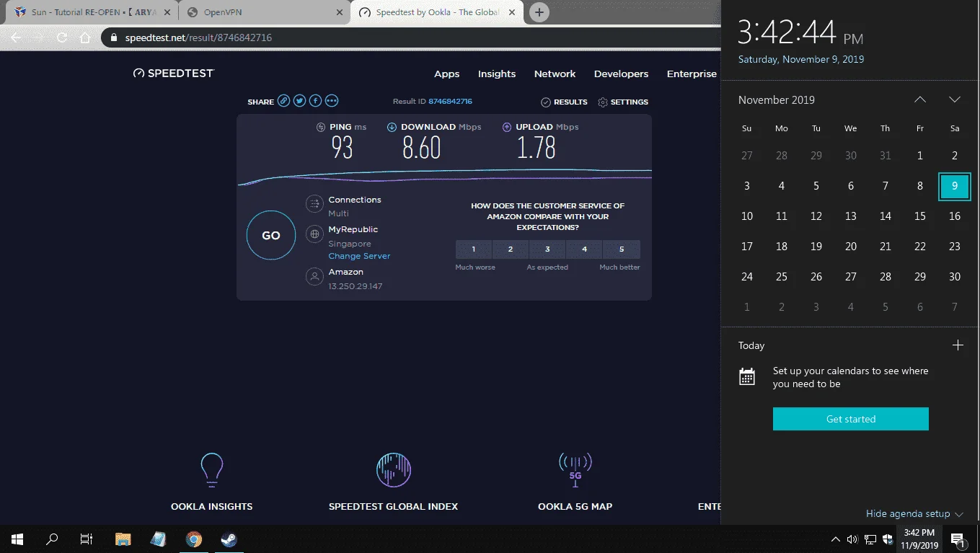This screenshot has width=980, height=553.
Task: Share the result on Twitter
Action: tap(300, 101)
